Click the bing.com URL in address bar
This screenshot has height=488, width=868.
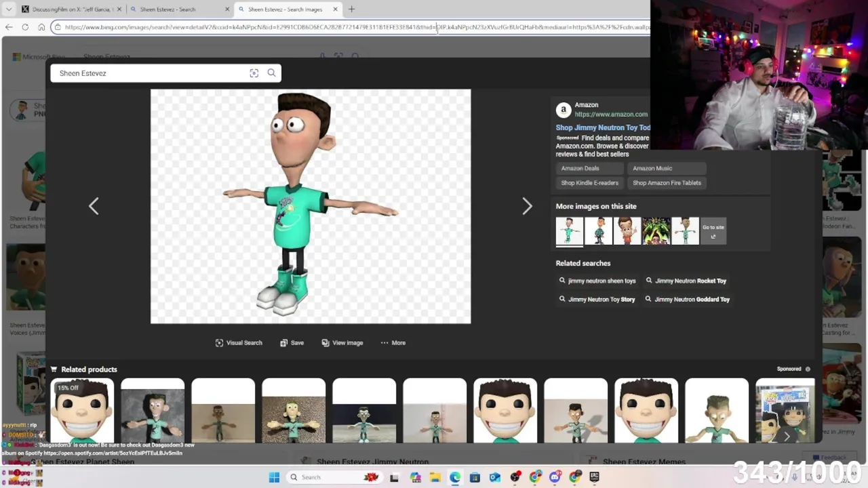[356, 27]
